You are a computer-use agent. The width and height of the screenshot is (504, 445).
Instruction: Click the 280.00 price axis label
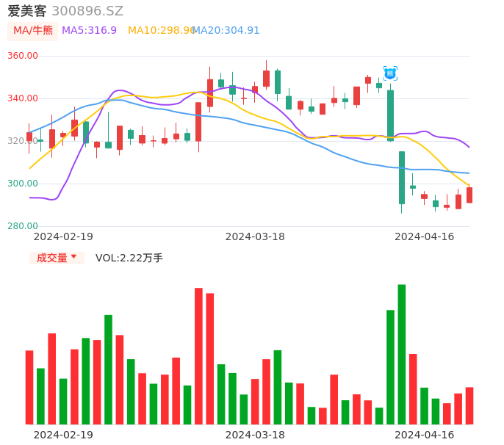22,226
